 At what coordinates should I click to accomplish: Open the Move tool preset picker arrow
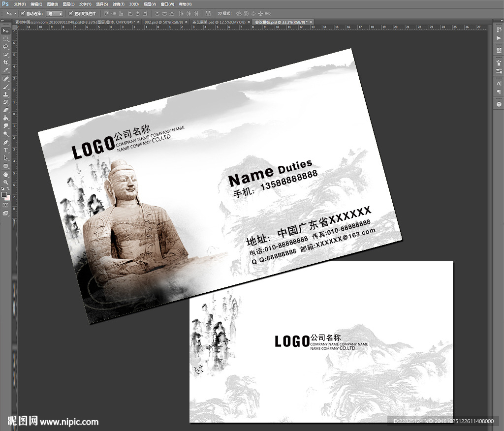pyautogui.click(x=15, y=13)
